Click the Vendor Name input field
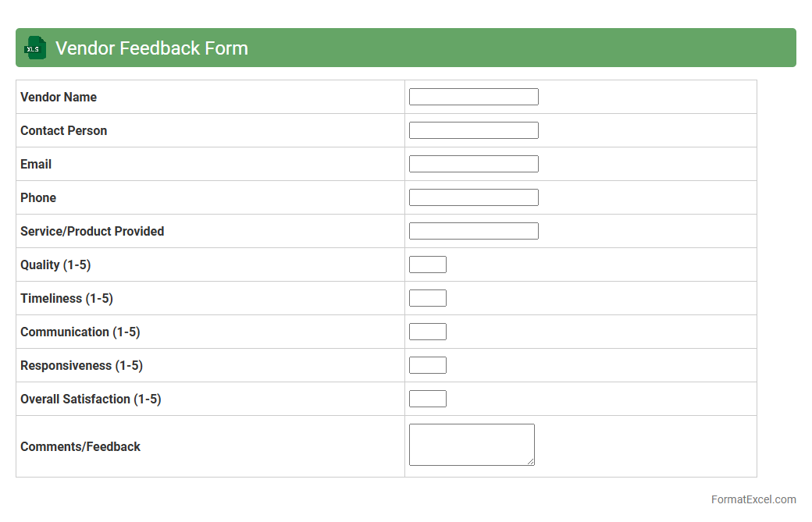812x522 pixels. [x=473, y=97]
